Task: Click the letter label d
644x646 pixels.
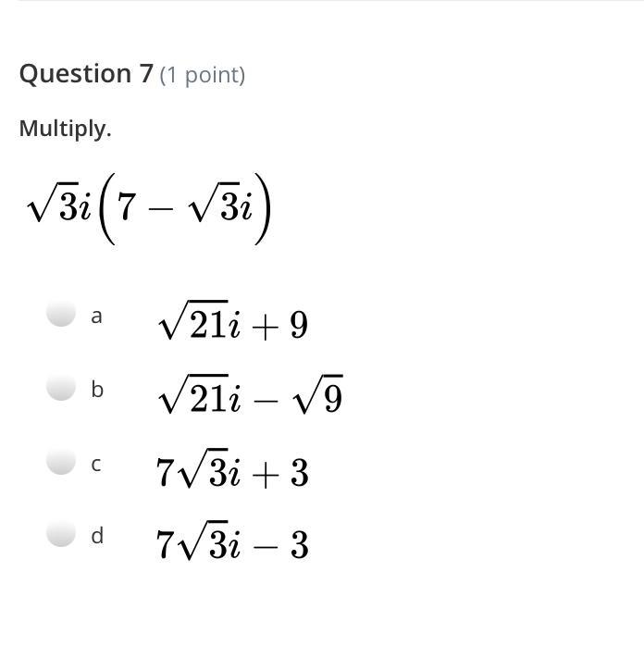Action: (x=97, y=536)
